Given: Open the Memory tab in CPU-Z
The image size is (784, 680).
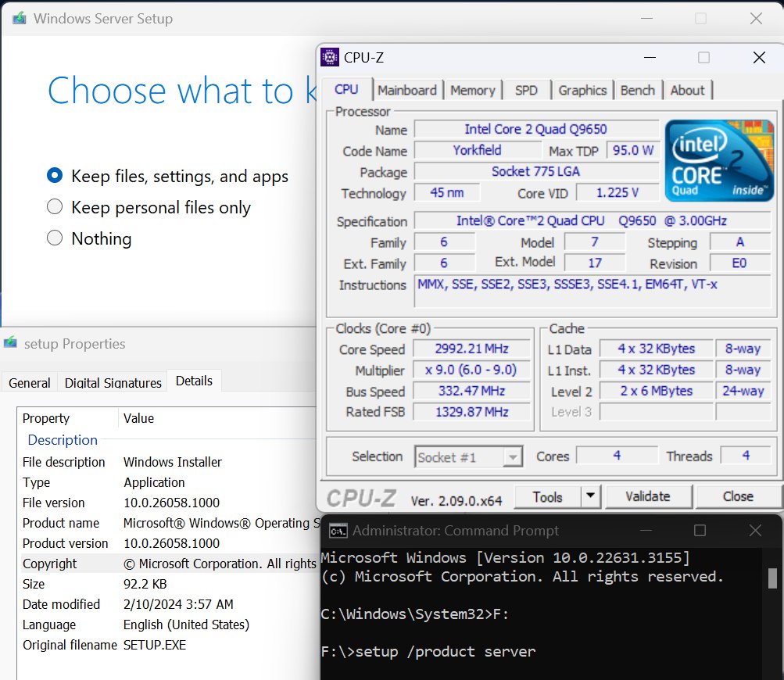Looking at the screenshot, I should 472,90.
